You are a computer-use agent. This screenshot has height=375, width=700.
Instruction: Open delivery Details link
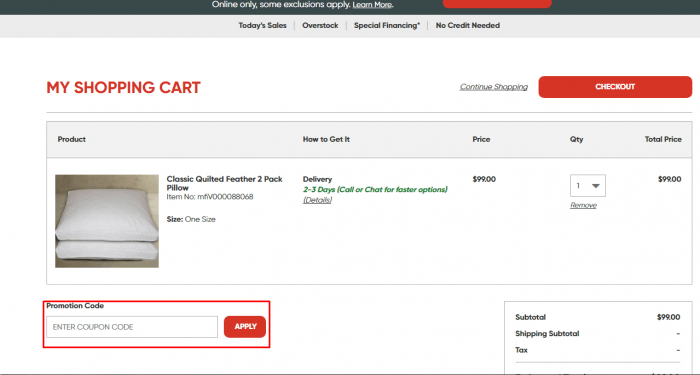point(317,200)
